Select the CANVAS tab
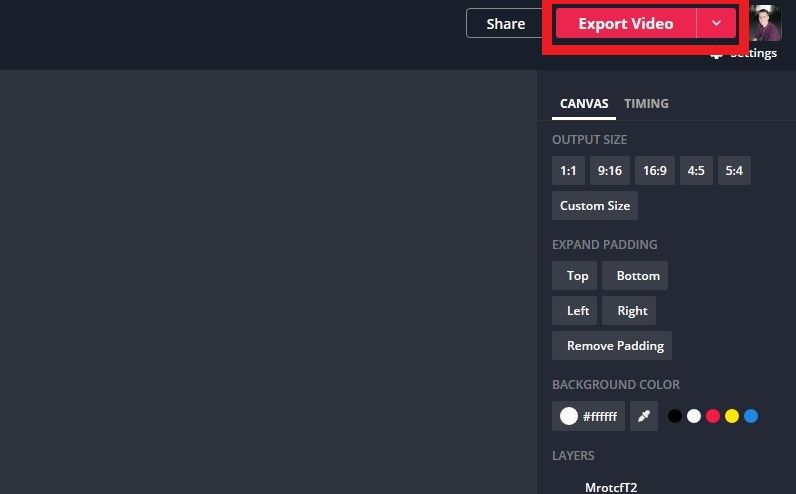Image resolution: width=796 pixels, height=494 pixels. point(584,104)
